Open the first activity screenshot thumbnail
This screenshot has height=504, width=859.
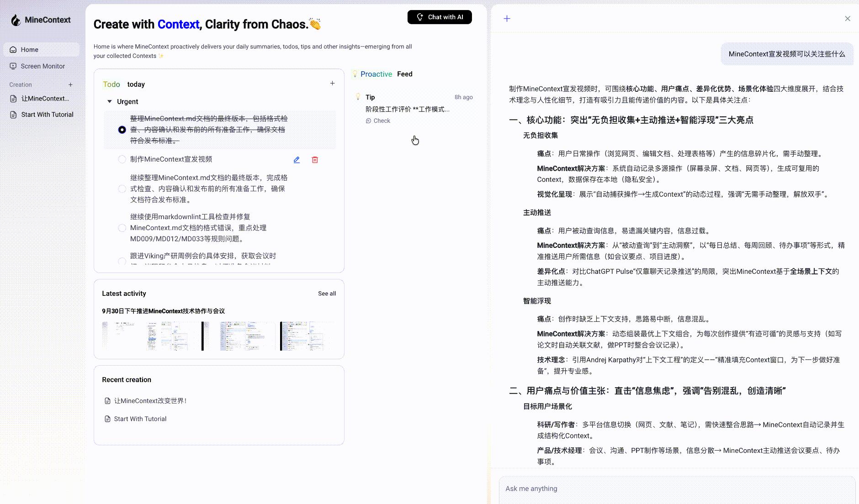point(120,336)
